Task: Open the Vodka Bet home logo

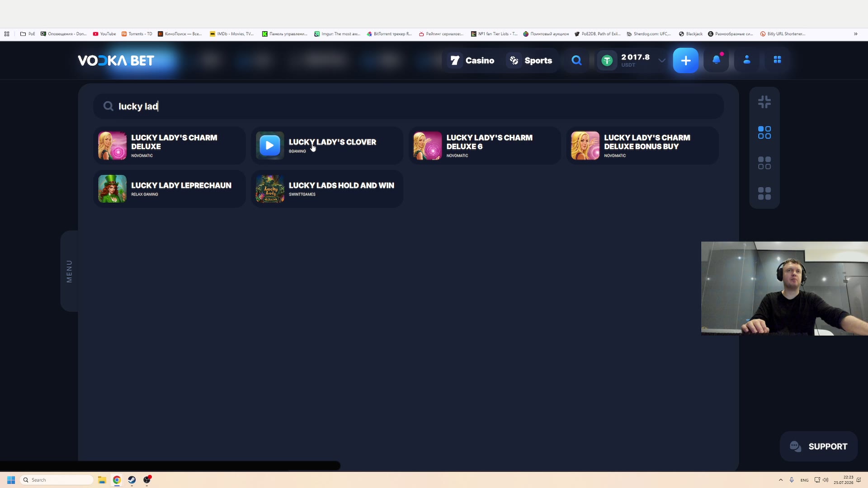Action: [x=116, y=61]
